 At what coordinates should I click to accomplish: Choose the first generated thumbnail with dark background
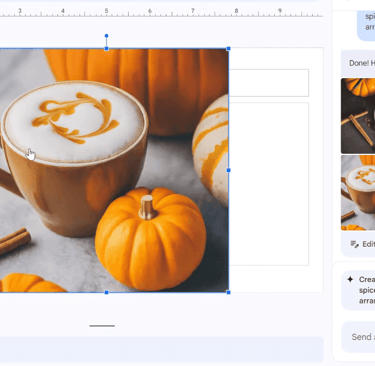tap(358, 116)
